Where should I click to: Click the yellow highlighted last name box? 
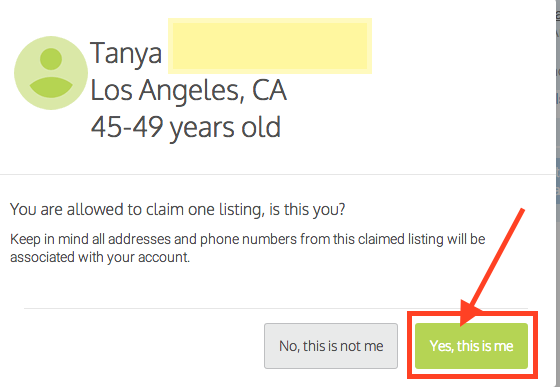pos(270,46)
